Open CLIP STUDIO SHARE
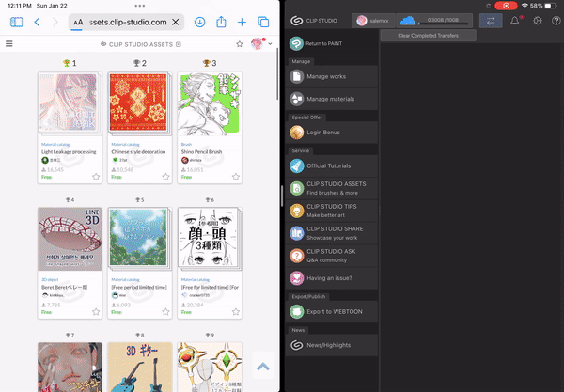This screenshot has height=392, width=564. (331, 233)
